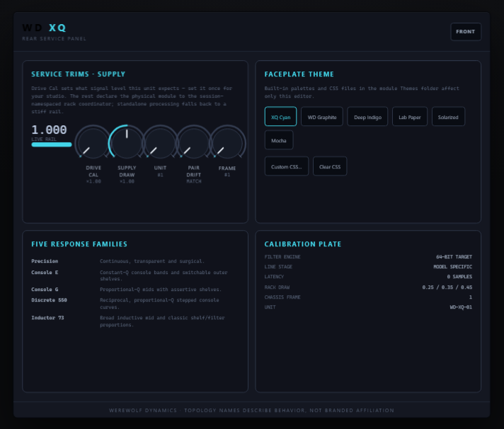This screenshot has width=504, height=429.
Task: Click the FIVE RESPONSE FAMILIES heading
Action: click(x=79, y=244)
